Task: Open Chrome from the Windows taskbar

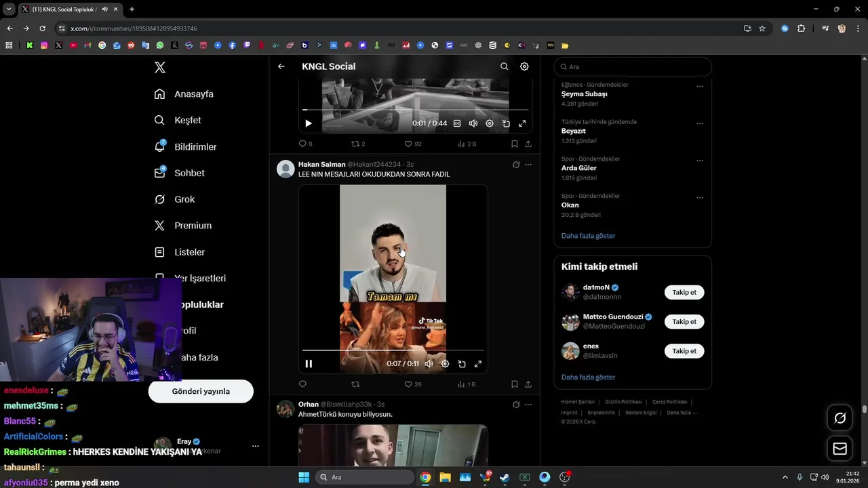Action: (x=425, y=477)
